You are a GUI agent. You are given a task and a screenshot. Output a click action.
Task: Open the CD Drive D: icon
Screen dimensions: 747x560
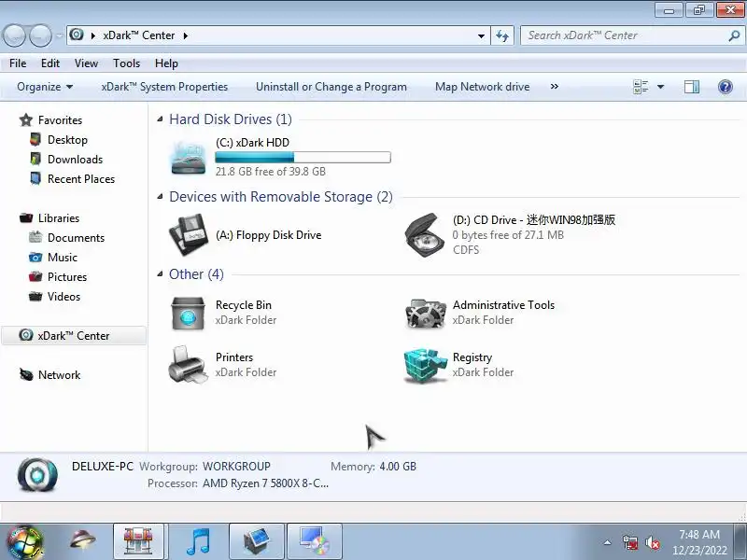425,235
